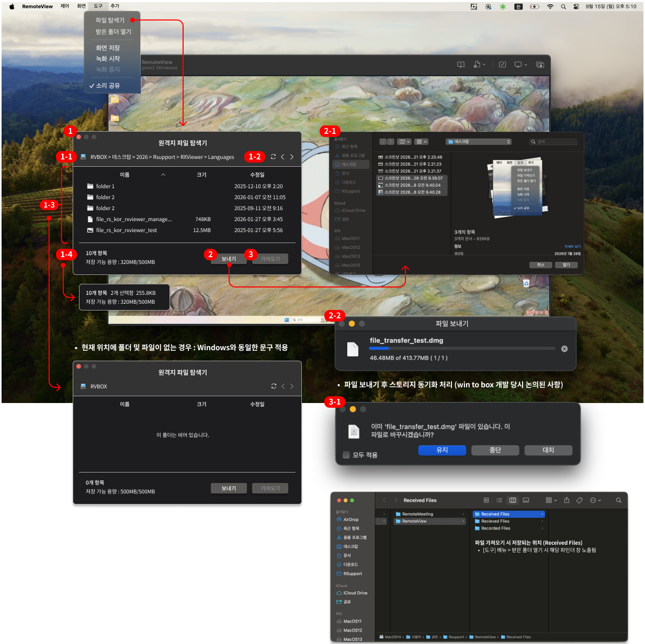Open Control Center in the menu bar

[576, 7]
